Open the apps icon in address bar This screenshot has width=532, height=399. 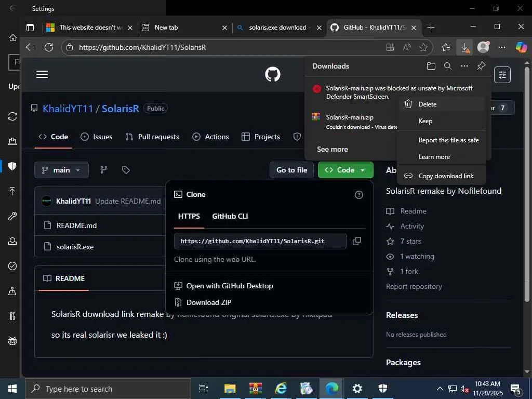click(x=390, y=47)
